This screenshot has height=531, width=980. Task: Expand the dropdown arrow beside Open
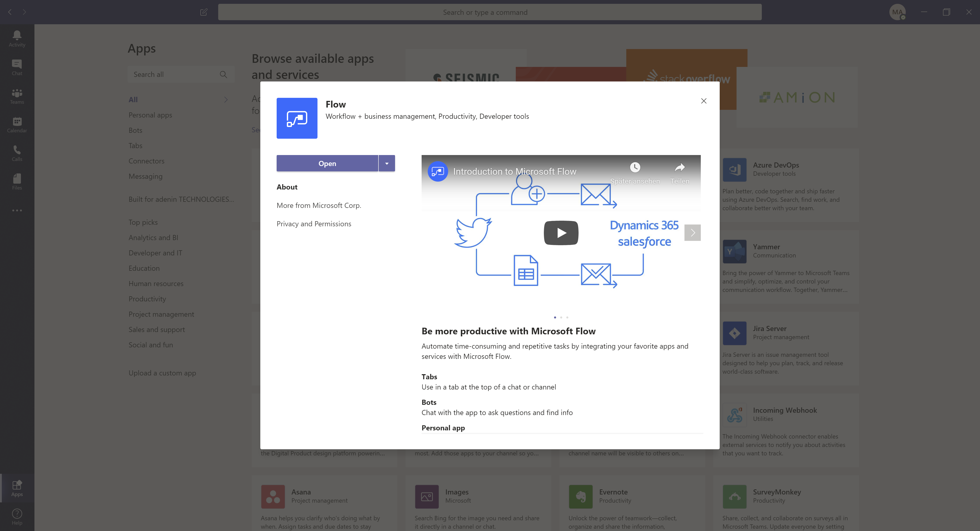click(387, 163)
